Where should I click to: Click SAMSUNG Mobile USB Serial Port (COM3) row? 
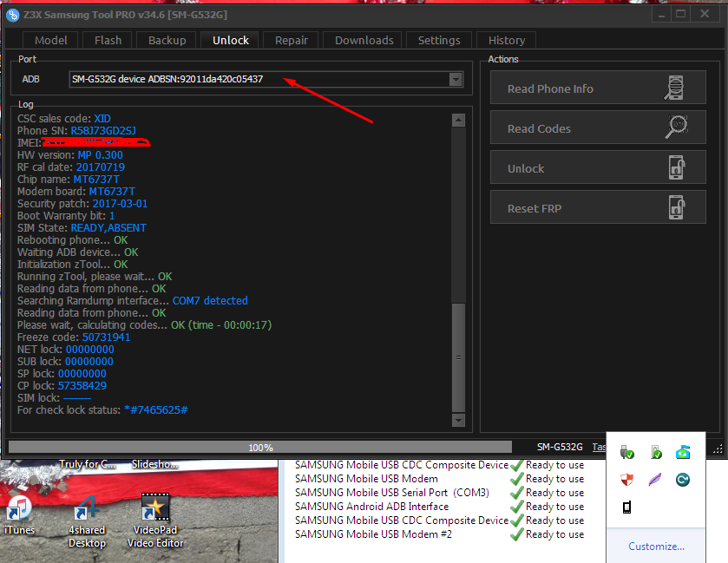[x=439, y=493]
